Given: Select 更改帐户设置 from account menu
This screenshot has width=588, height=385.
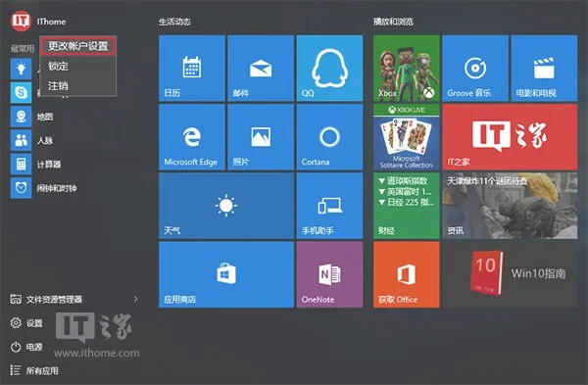Looking at the screenshot, I should point(78,46).
